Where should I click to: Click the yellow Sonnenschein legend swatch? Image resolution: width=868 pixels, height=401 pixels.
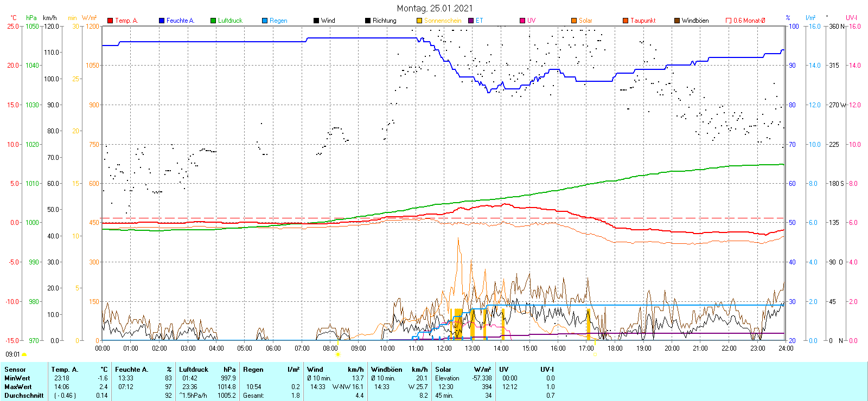(419, 21)
